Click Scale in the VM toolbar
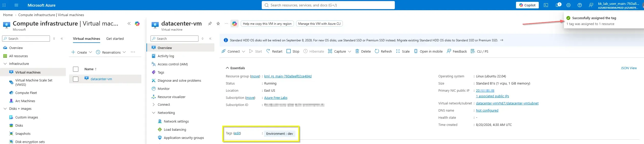This screenshot has width=644, height=144. (403, 51)
